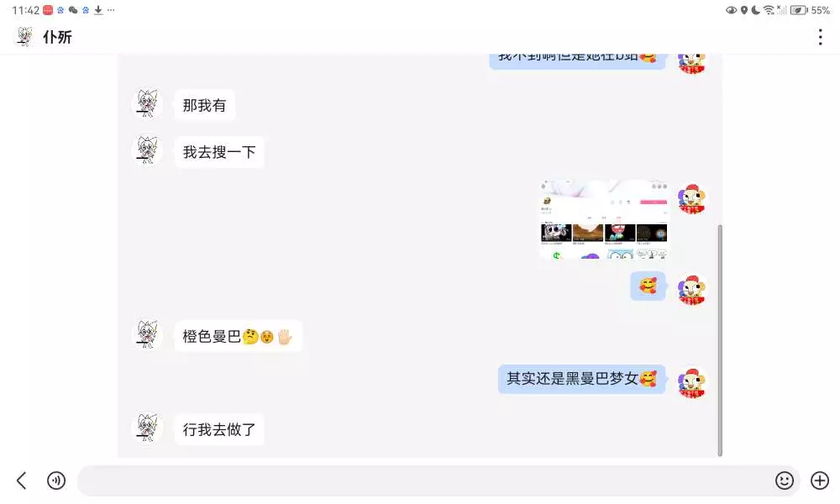The height and width of the screenshot is (504, 840).
Task: Open the three-dot chat options menu
Action: 820,37
